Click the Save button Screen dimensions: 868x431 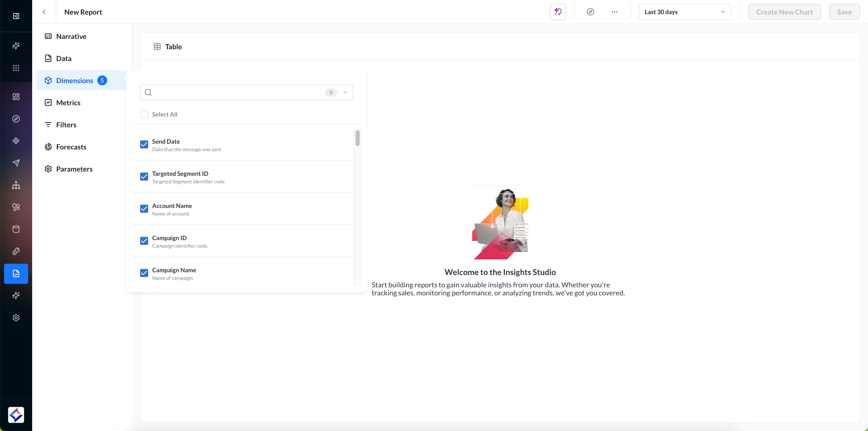pyautogui.click(x=844, y=12)
